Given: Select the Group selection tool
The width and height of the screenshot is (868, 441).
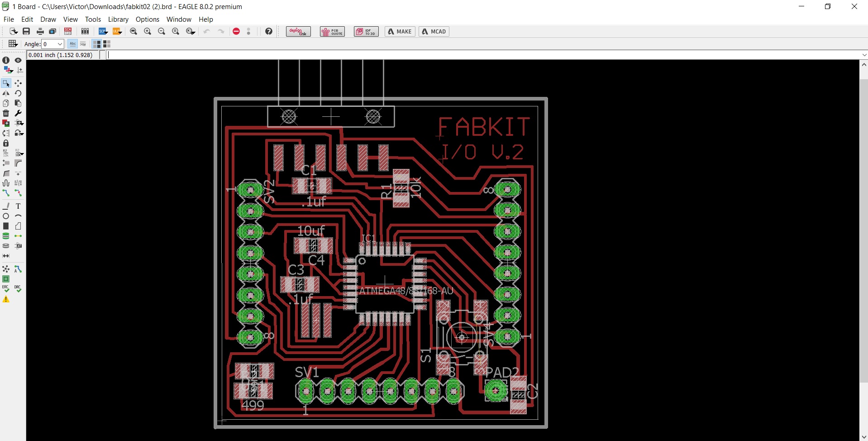Looking at the screenshot, I should [x=6, y=83].
